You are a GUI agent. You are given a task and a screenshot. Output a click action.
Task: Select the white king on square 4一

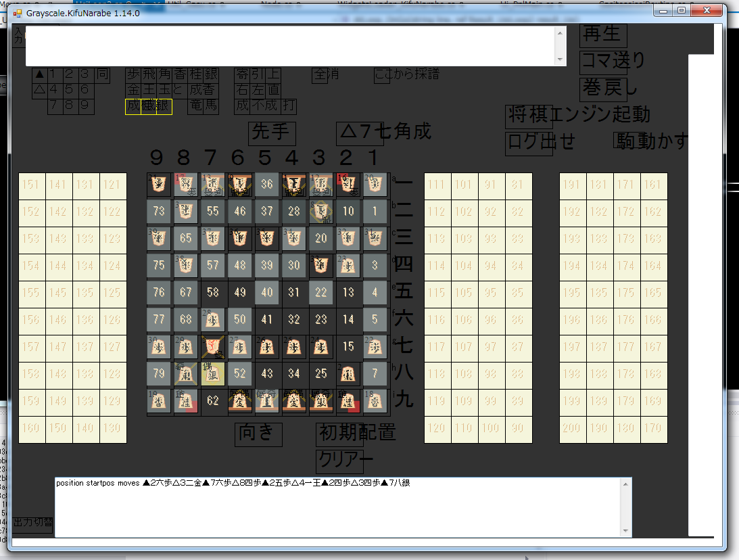pos(294,185)
